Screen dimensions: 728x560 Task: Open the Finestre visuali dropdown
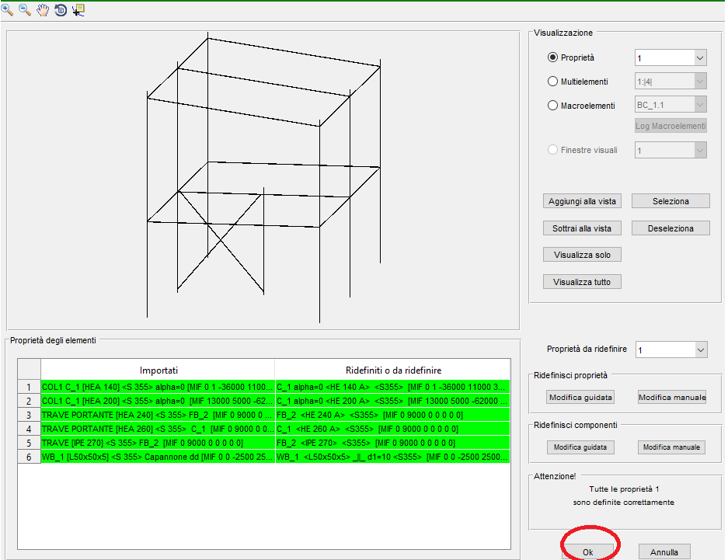tap(671, 151)
